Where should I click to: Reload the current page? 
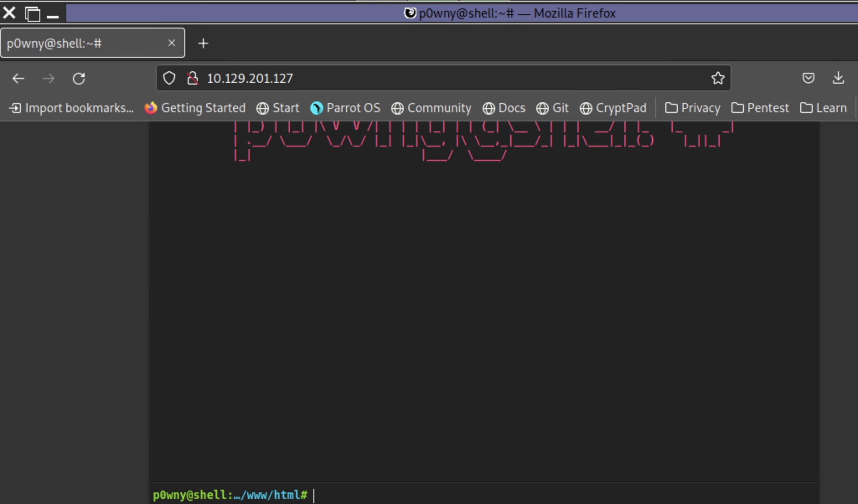tap(79, 78)
